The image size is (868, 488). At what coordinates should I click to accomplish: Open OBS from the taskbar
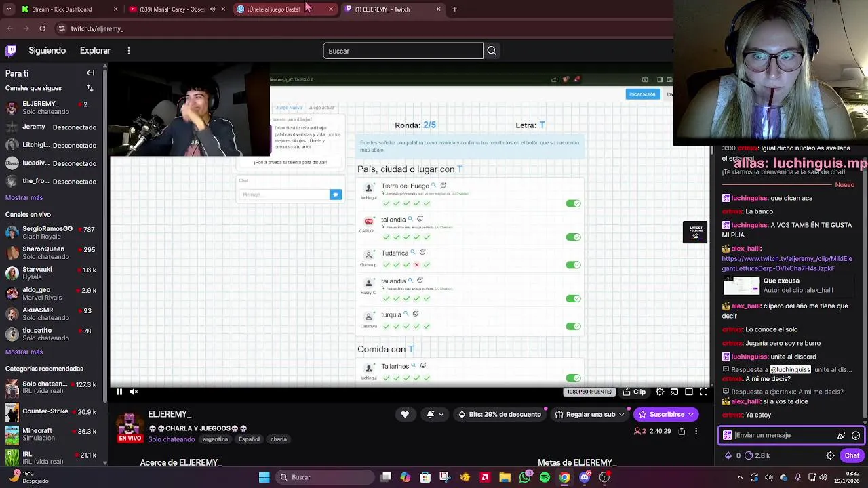[x=604, y=477]
